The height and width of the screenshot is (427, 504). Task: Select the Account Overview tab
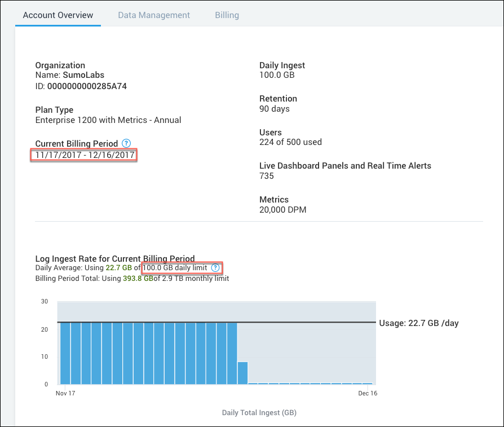[x=58, y=15]
